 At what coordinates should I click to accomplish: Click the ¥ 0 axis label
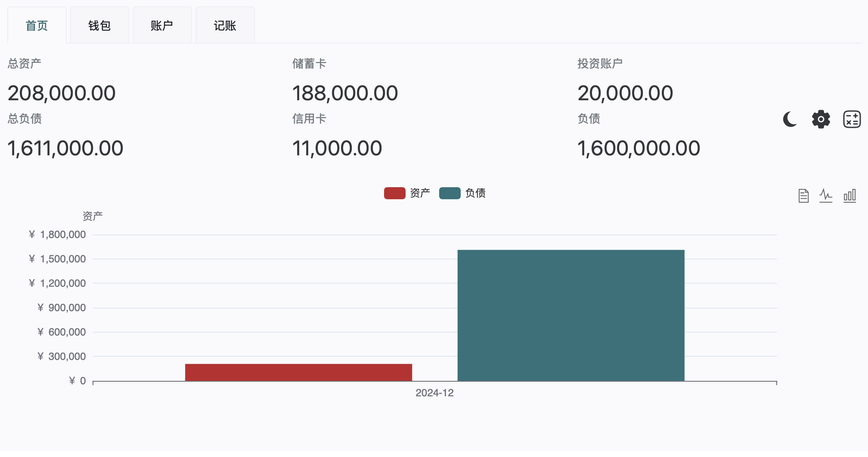point(77,381)
